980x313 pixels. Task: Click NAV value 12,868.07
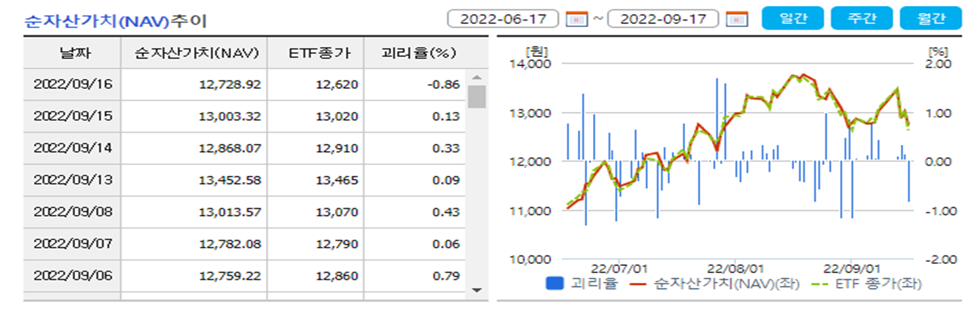(230, 149)
